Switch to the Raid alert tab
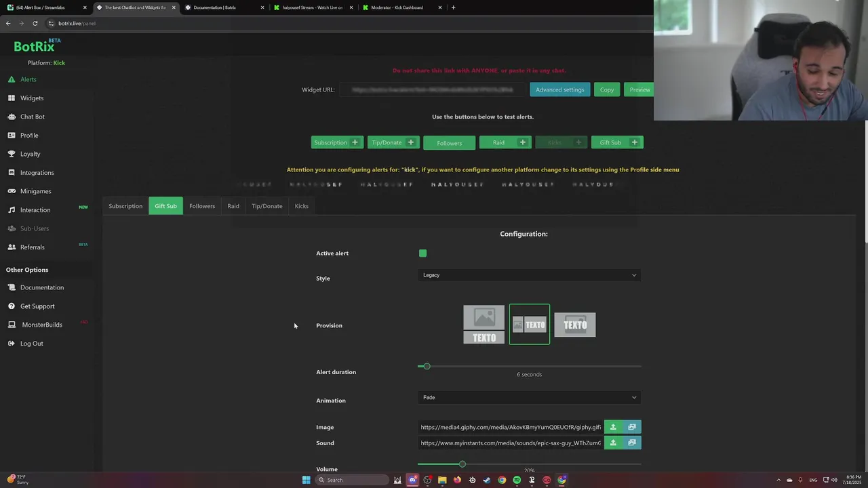This screenshot has height=488, width=868. [x=233, y=206]
